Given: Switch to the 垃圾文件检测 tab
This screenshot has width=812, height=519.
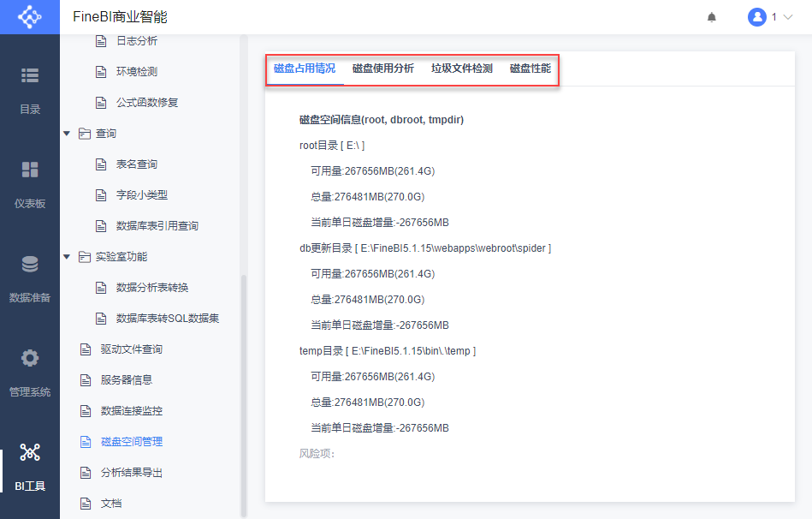Looking at the screenshot, I should coord(462,69).
